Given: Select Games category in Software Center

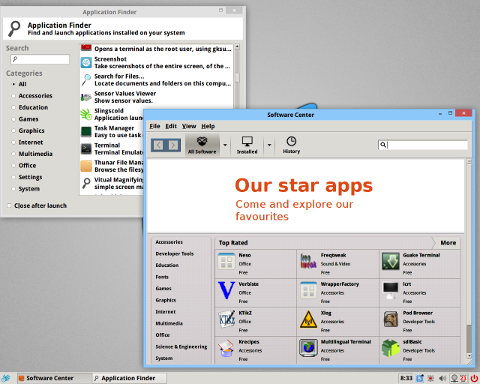Looking at the screenshot, I should point(163,288).
